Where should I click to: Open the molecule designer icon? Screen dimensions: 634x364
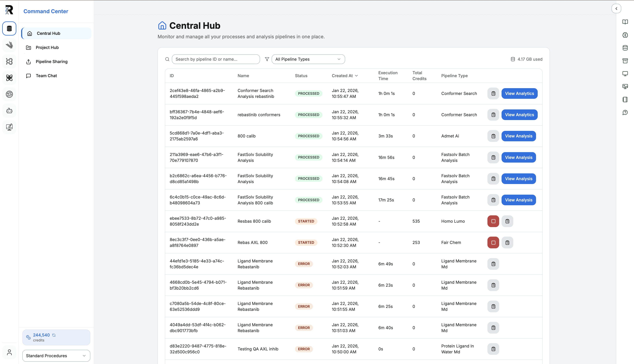(x=9, y=62)
